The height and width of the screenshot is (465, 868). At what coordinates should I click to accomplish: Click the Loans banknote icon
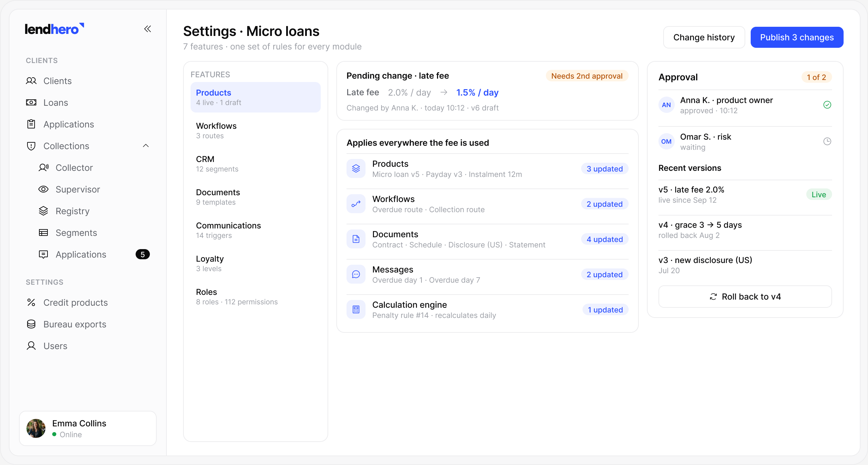pos(31,102)
